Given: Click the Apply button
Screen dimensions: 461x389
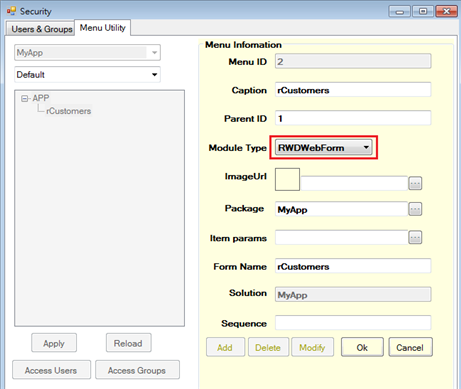Looking at the screenshot, I should 54,343.
